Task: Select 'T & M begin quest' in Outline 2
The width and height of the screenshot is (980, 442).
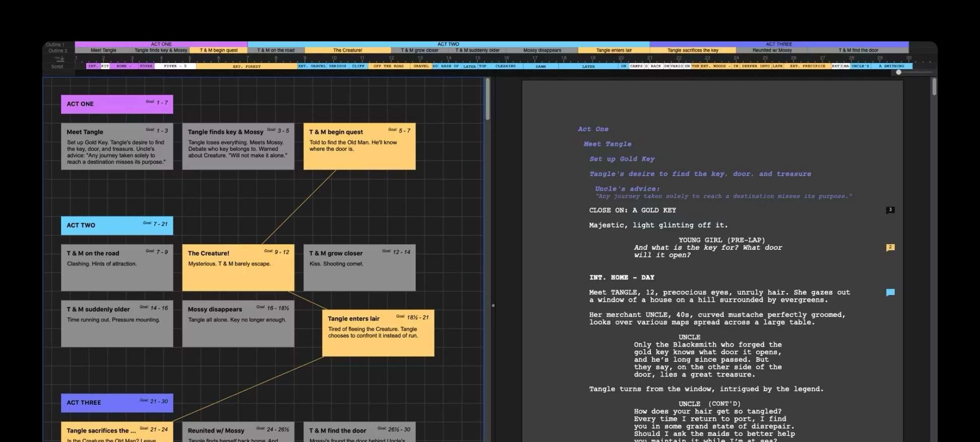Action: click(x=219, y=50)
